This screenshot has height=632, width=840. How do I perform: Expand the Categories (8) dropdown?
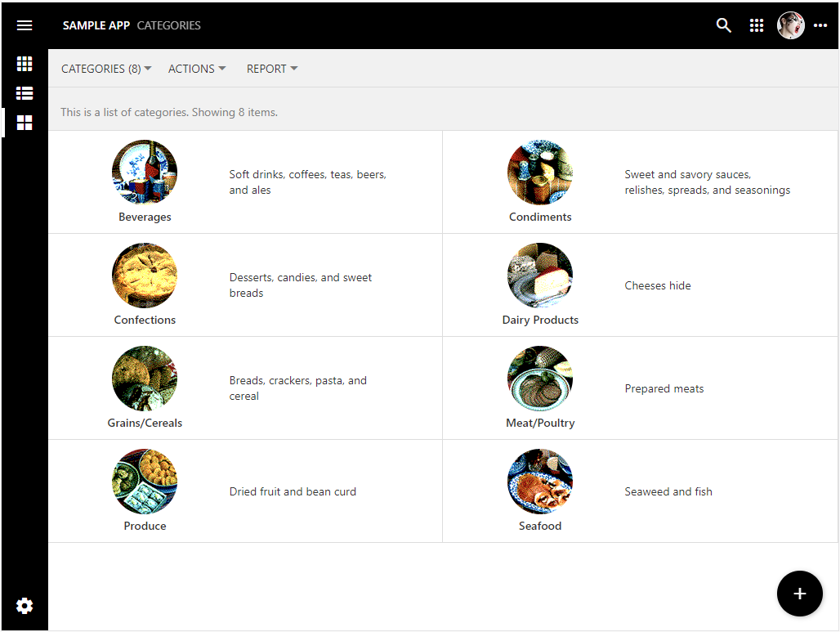[106, 69]
